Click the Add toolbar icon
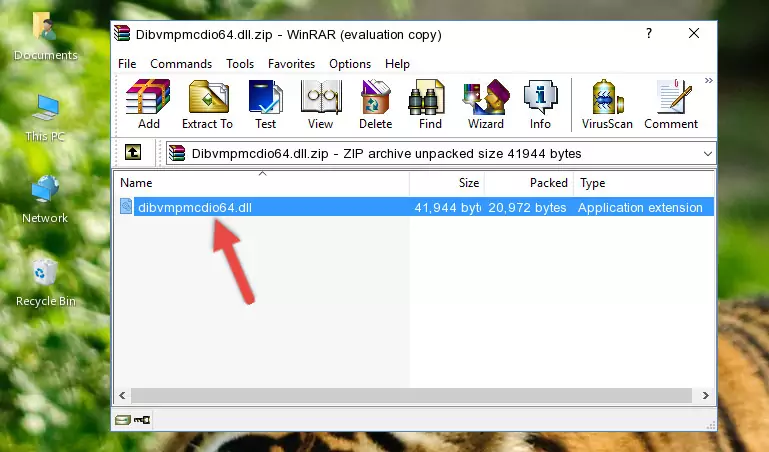Screen dimensions: 769x452 point(148,104)
